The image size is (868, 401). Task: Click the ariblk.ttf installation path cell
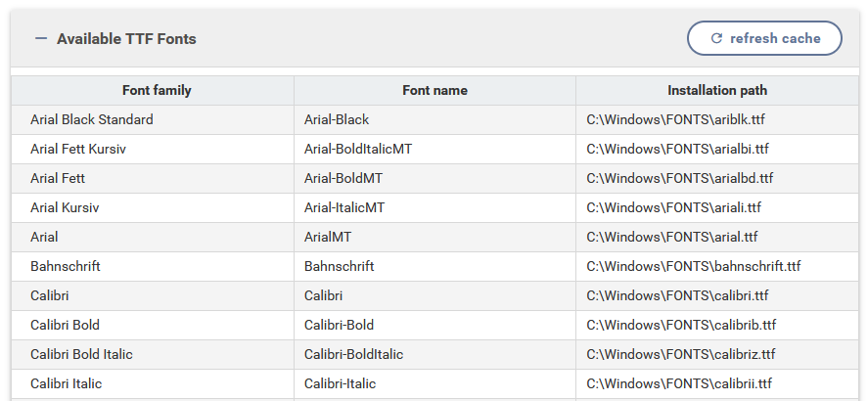pos(673,119)
